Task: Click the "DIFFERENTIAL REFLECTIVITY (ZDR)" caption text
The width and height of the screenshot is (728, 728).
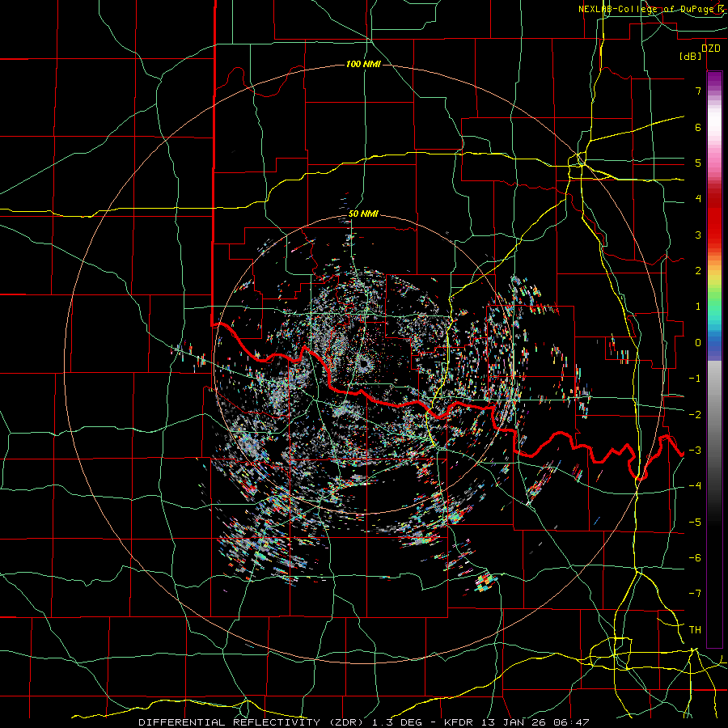Action: tap(252, 722)
